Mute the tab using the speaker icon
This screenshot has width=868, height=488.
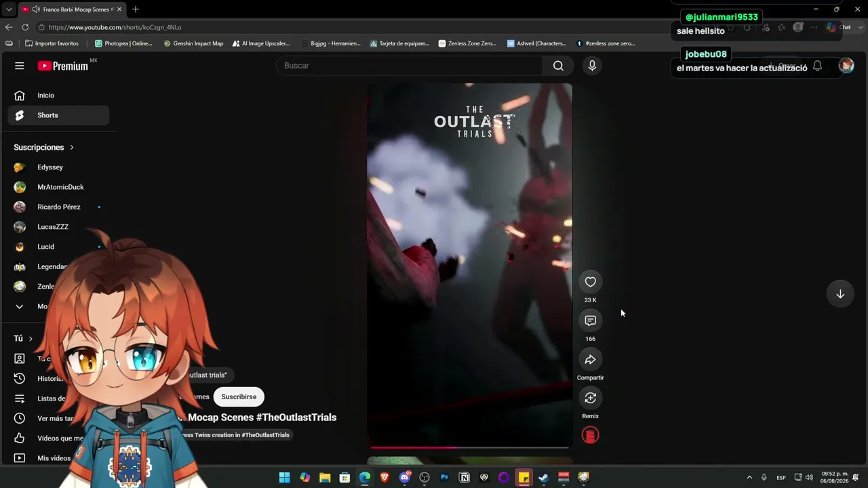[x=35, y=9]
